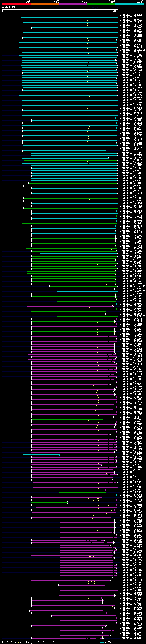
Task: Select hit label UniRef100_B9RZS3
Action: click(131, 161)
